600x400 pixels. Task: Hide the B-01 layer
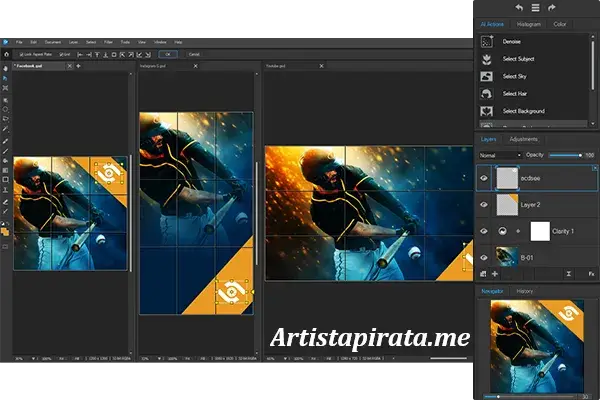pyautogui.click(x=484, y=258)
